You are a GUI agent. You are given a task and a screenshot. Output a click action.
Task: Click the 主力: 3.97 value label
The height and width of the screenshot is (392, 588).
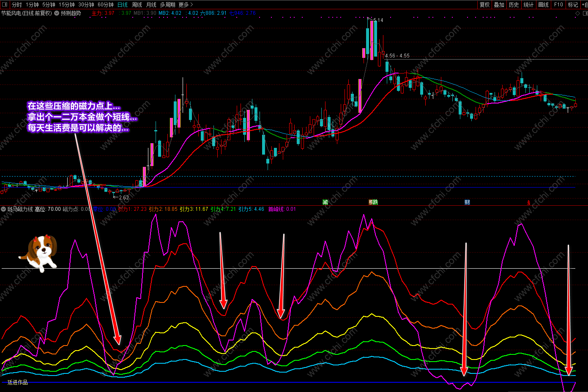click(103, 13)
